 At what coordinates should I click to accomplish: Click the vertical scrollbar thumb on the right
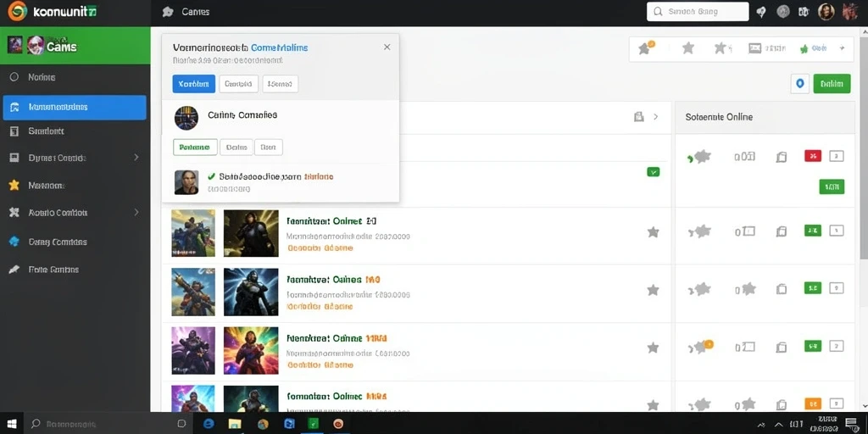[x=864, y=149]
